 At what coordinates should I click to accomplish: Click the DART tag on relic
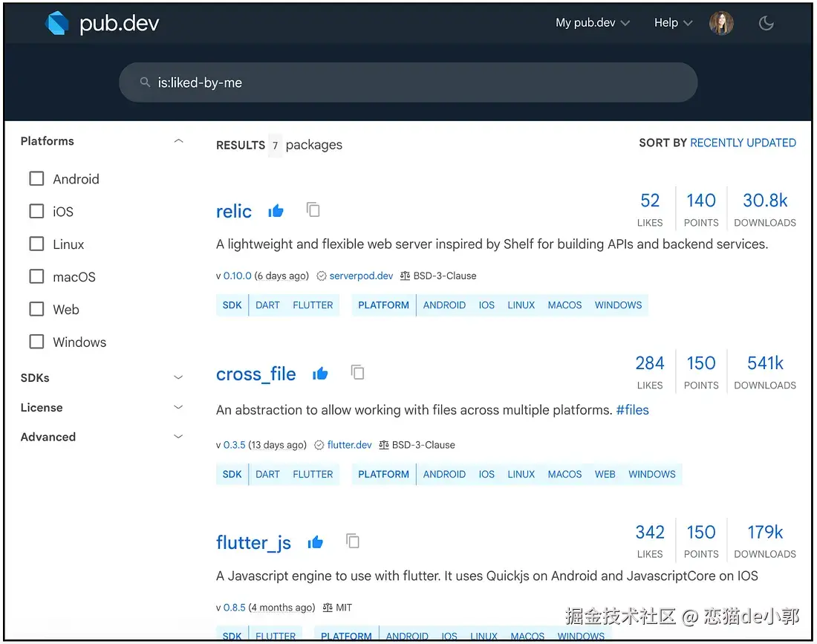pyautogui.click(x=267, y=305)
